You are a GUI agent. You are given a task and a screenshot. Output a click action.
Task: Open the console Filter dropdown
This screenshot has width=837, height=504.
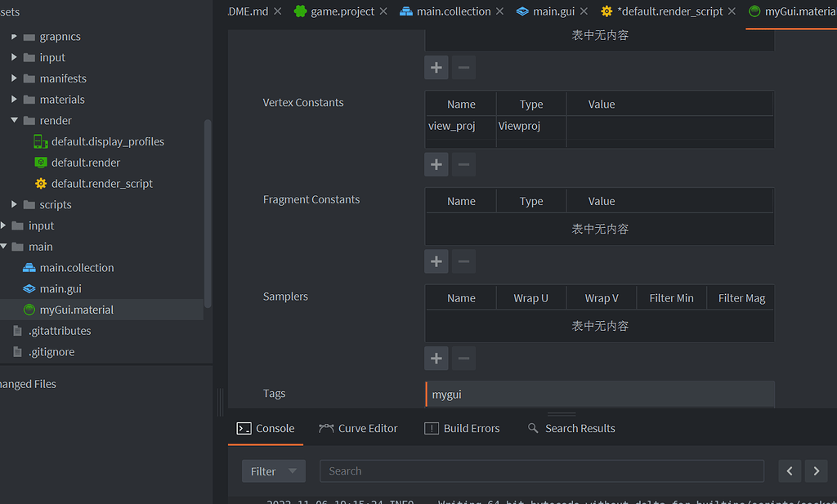[x=273, y=471]
